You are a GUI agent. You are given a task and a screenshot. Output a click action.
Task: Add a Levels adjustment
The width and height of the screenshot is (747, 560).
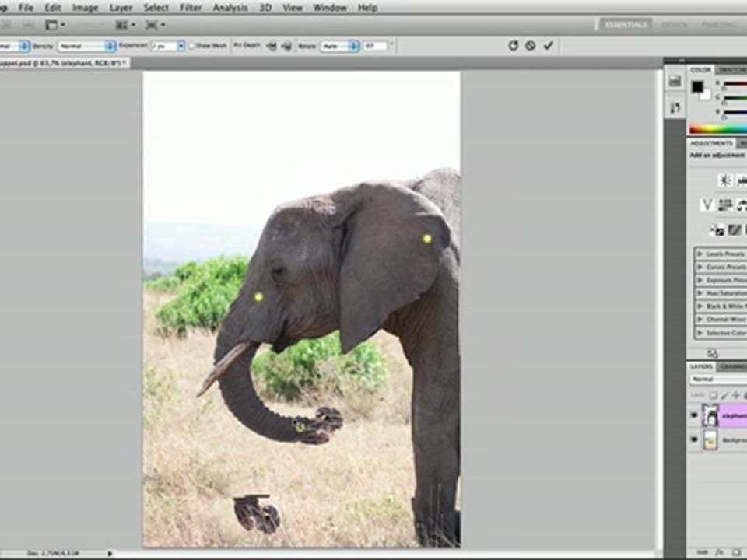click(x=742, y=180)
